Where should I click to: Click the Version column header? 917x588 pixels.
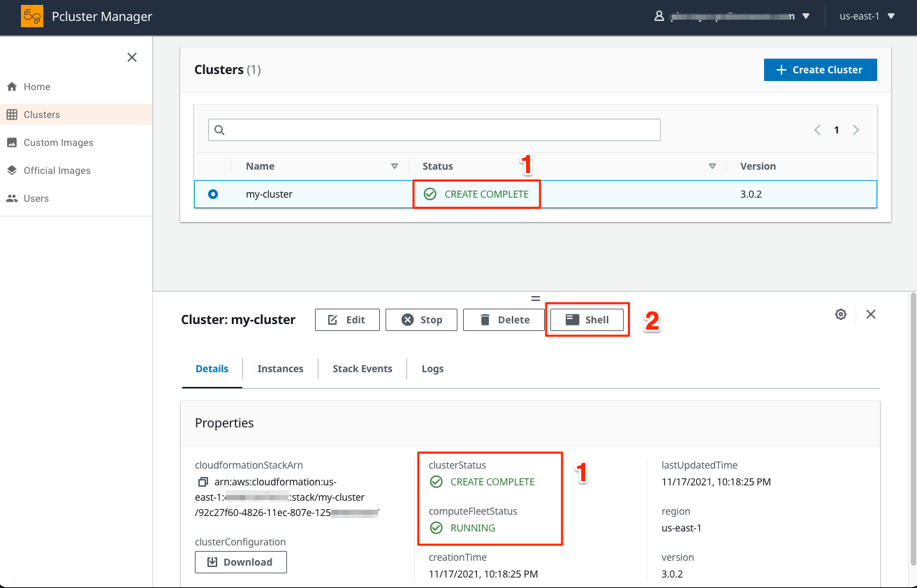(x=758, y=166)
